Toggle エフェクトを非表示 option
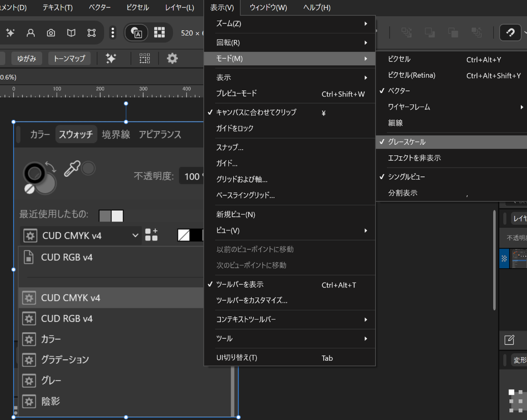527x420 pixels. tap(451, 158)
